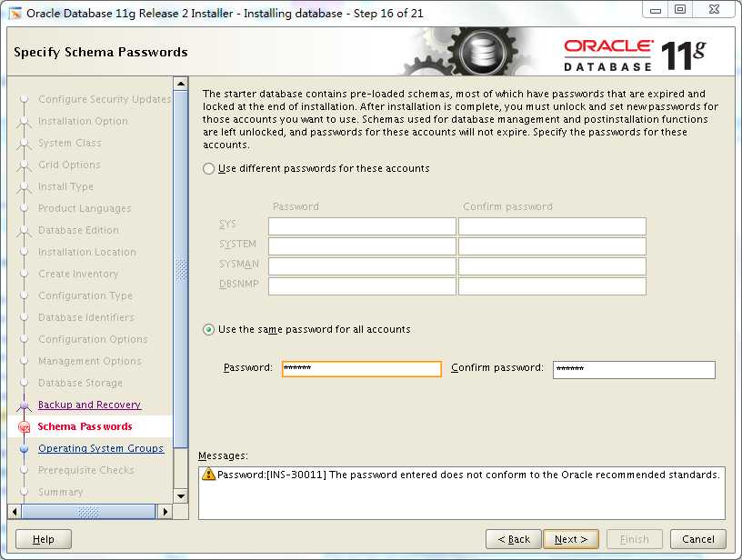Click the step list horizontal scrollbar thumb
The height and width of the screenshot is (560, 742).
tap(88, 511)
